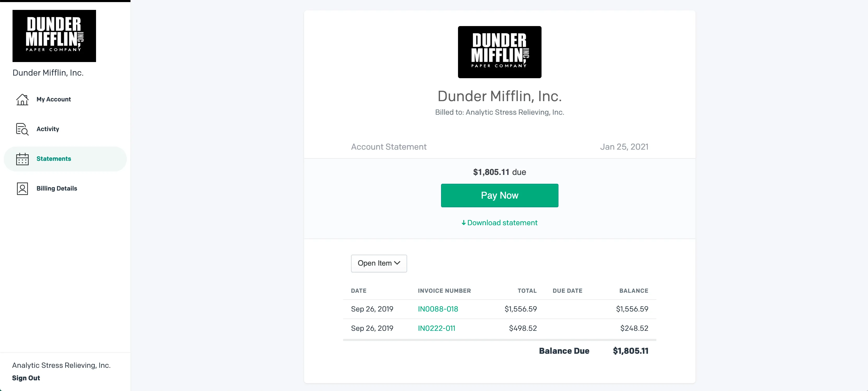This screenshot has height=391, width=868.
Task: Select the $1,556.59 total for IN0088-018
Action: (x=521, y=309)
